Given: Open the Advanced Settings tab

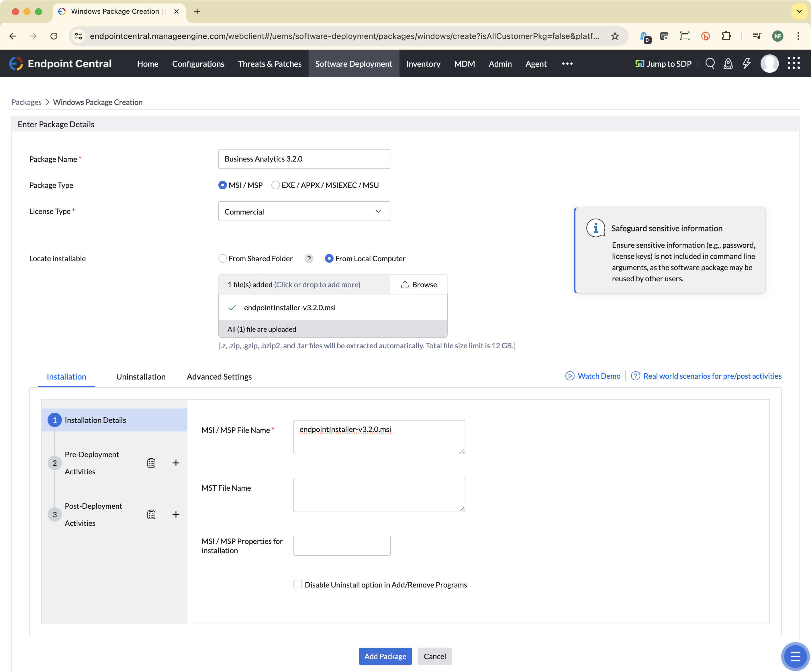Looking at the screenshot, I should coord(219,377).
